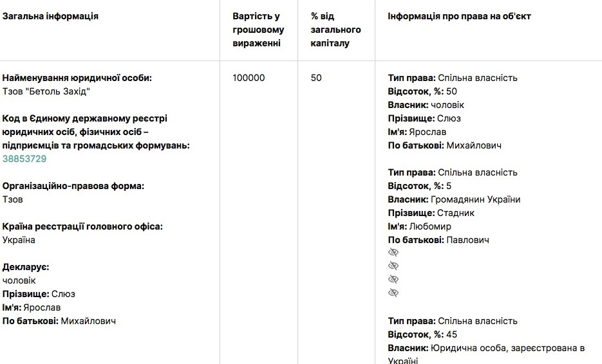
Task: Click the 'Відсоток, %: 45' line
Action: [422, 334]
